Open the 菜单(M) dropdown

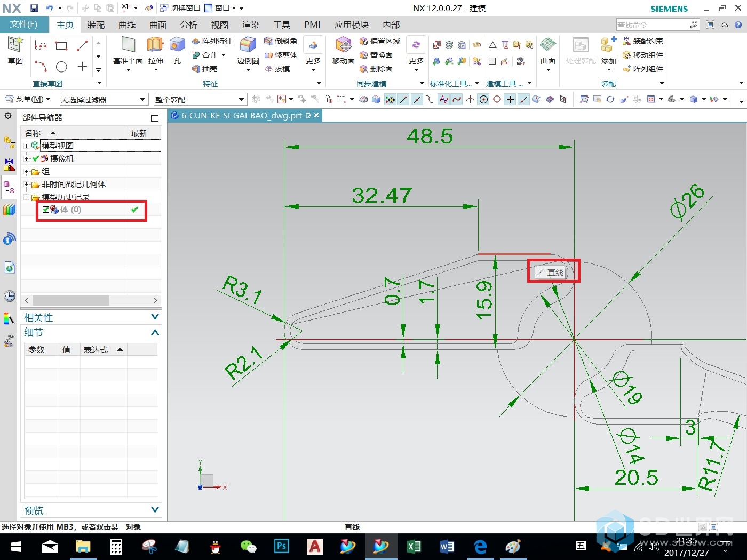[x=27, y=99]
